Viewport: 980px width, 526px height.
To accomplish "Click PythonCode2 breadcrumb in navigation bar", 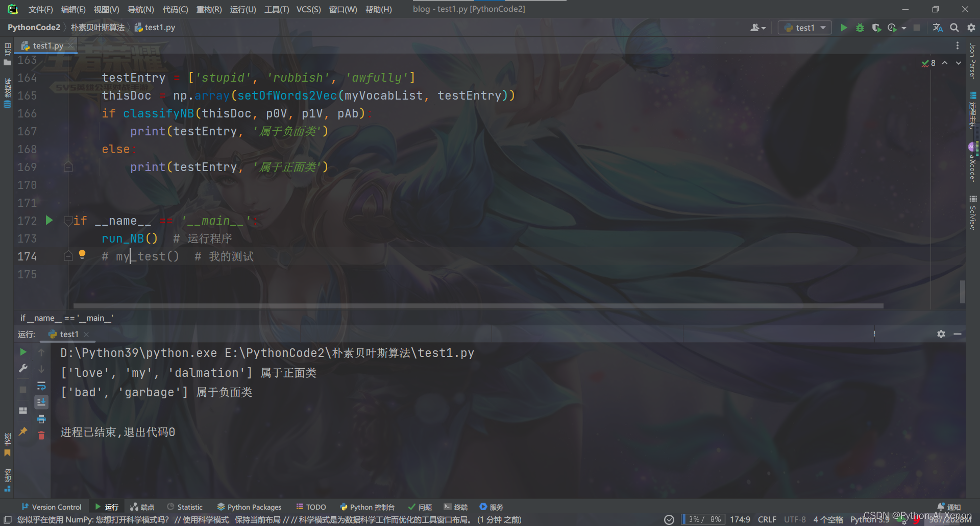I will click(34, 28).
